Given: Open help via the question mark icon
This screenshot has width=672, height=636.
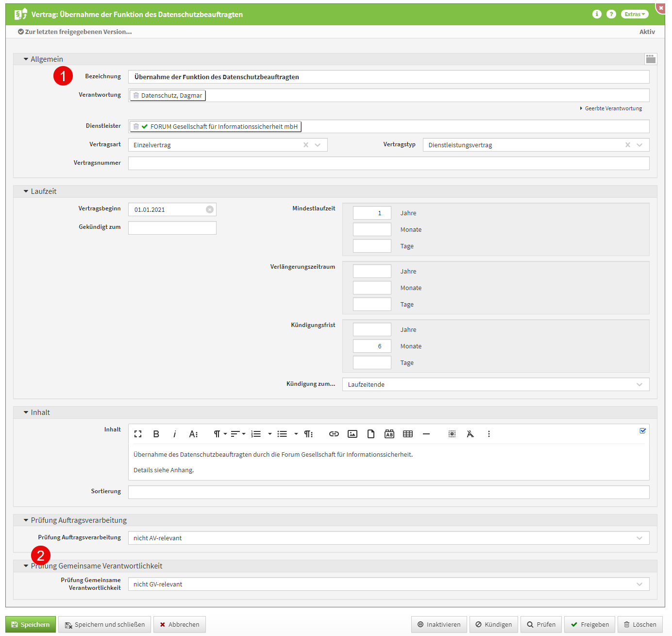Looking at the screenshot, I should [x=611, y=14].
